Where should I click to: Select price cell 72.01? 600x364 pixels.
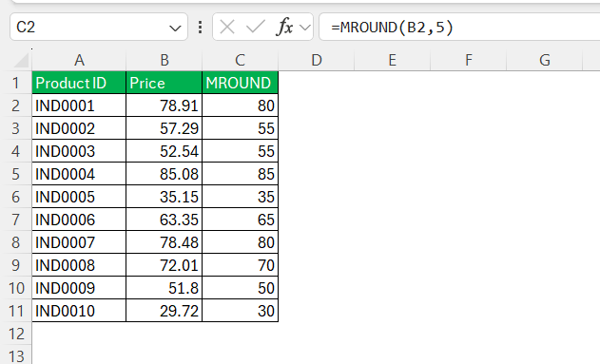165,265
